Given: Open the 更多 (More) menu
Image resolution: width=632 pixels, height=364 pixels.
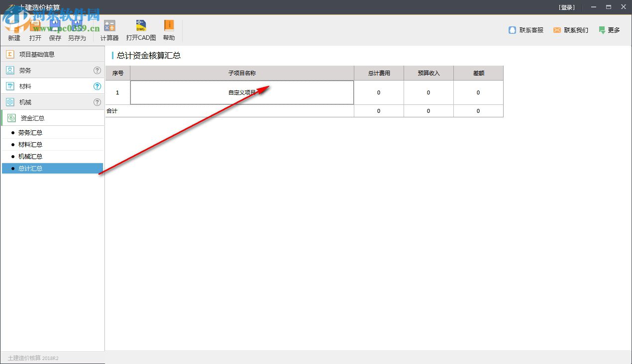Looking at the screenshot, I should (x=609, y=30).
